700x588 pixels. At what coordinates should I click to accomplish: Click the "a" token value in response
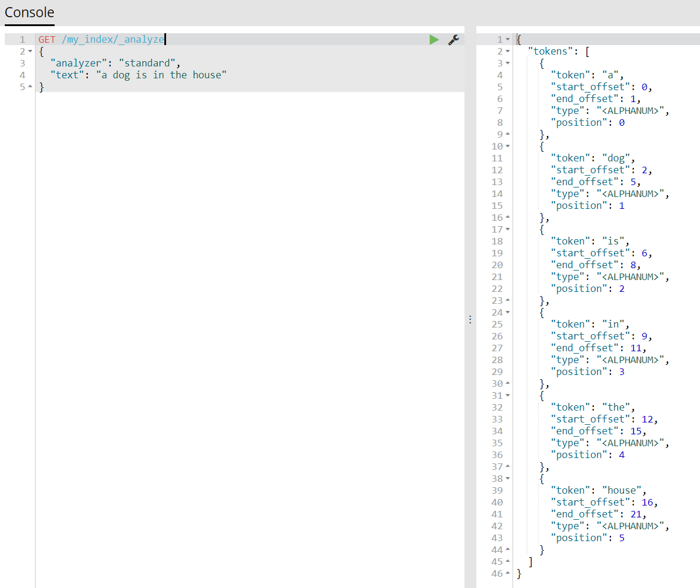point(610,75)
